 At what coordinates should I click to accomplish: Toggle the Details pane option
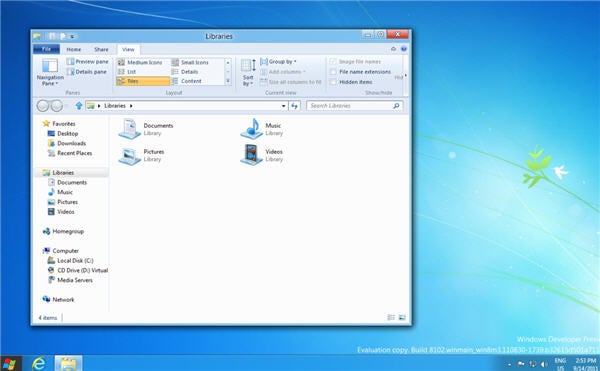[87, 72]
